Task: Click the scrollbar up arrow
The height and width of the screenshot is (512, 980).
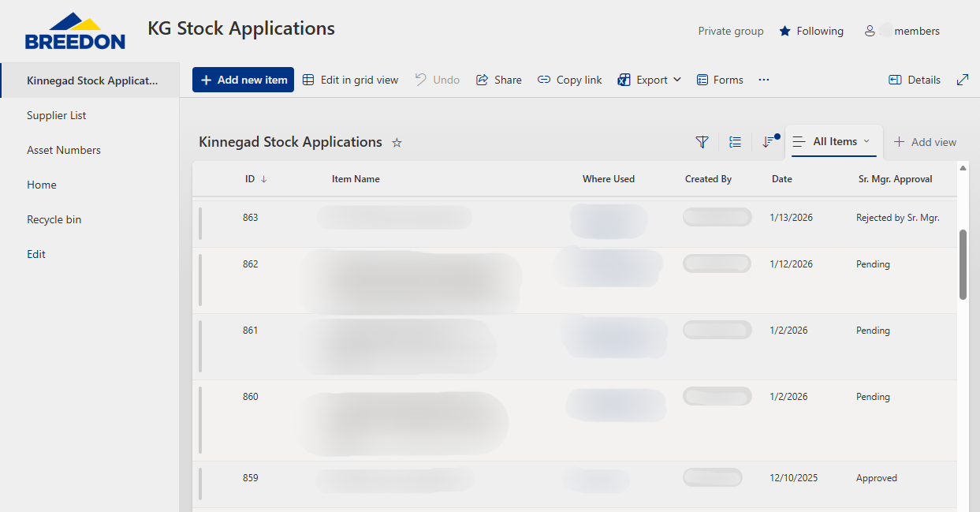Action: point(963,167)
